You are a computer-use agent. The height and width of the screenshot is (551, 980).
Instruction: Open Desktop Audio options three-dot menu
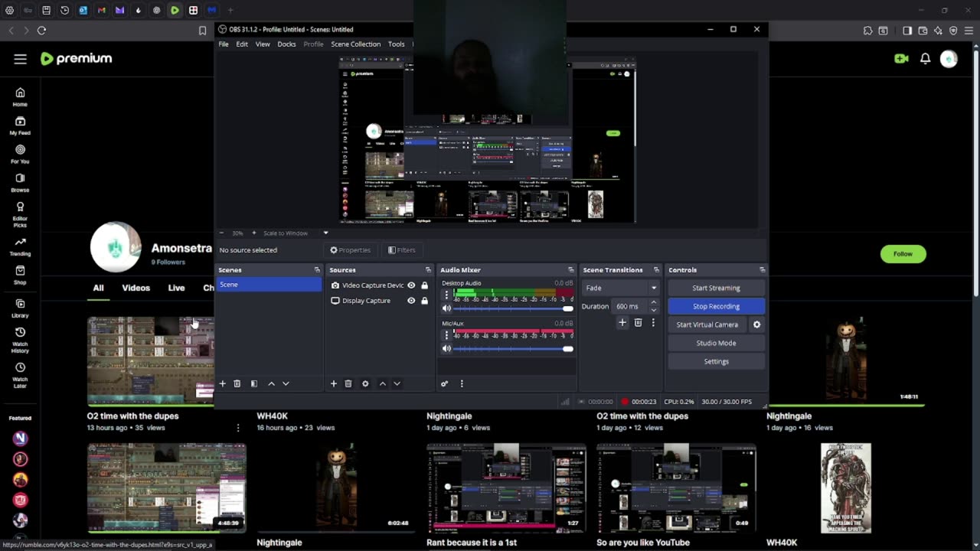click(446, 295)
